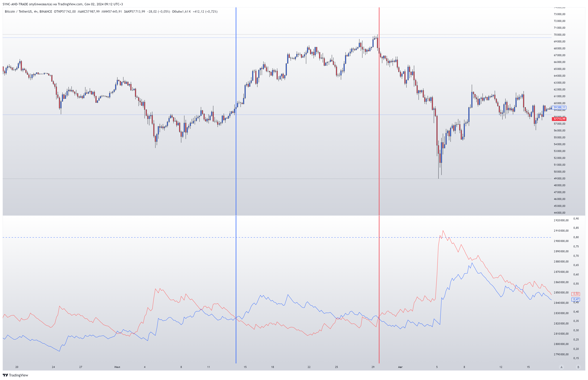Viewport: 588px width, 380px height.
Task: Click the 0,30 indicator scale label
Action: pos(576,330)
